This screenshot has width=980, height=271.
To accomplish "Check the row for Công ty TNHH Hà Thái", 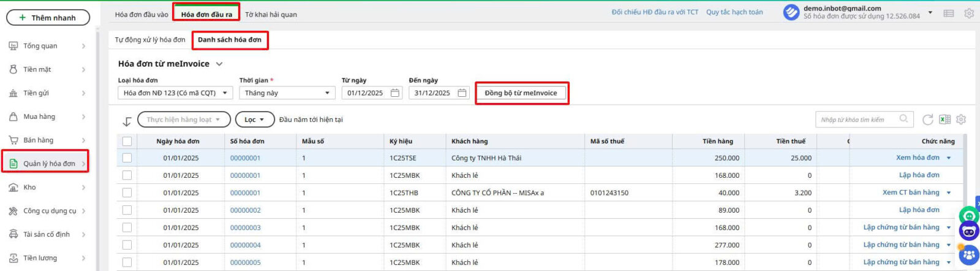I will tap(127, 158).
